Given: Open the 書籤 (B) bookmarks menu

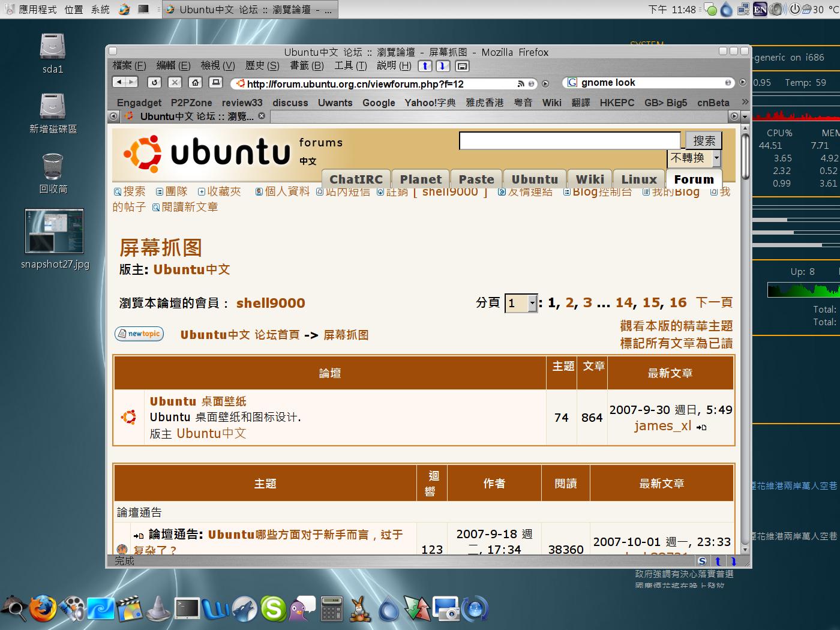Looking at the screenshot, I should click(307, 65).
